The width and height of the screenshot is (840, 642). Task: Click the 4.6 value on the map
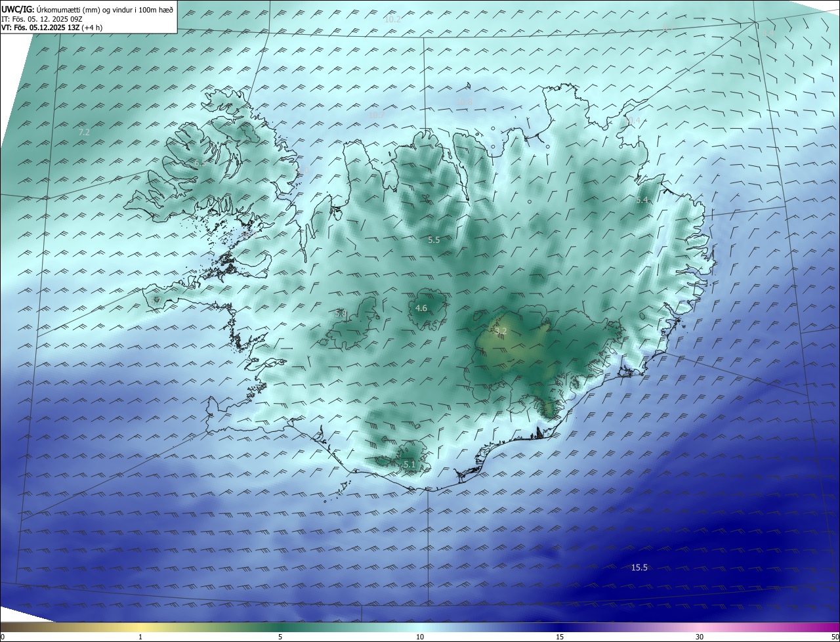point(421,308)
